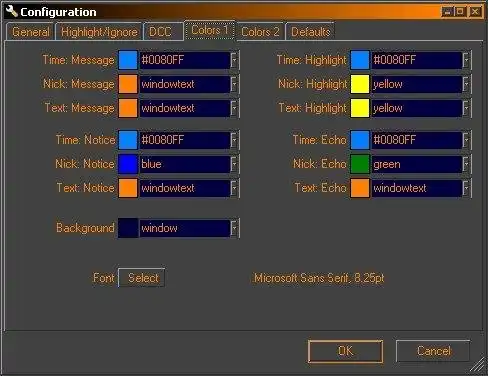Expand the Nick: Echo dropdown arrow
This screenshot has height=376, width=488.
pyautogui.click(x=467, y=164)
